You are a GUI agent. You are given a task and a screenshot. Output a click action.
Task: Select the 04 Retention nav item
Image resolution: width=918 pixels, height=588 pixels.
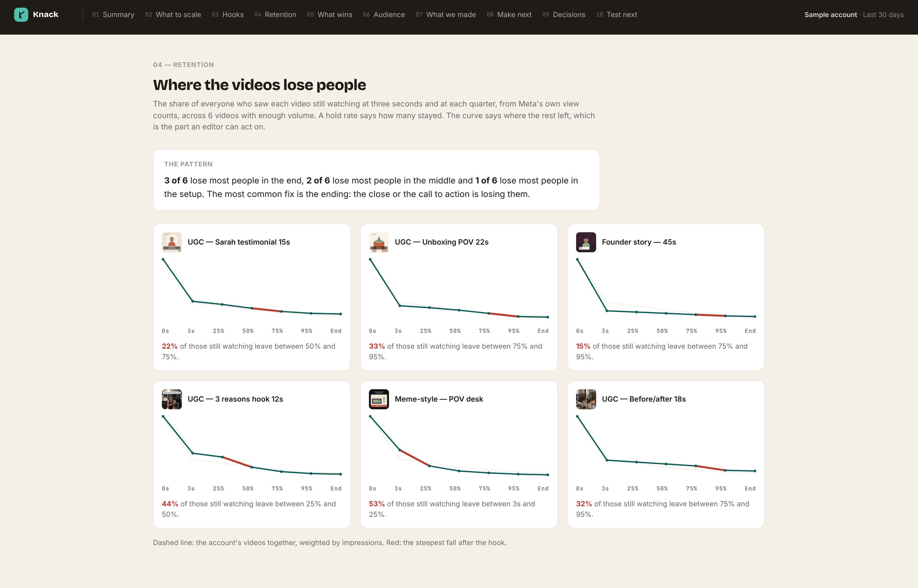coord(275,15)
